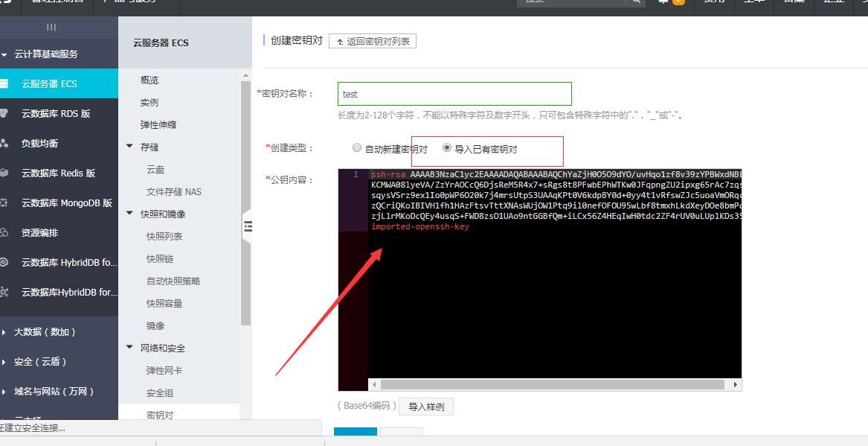The width and height of the screenshot is (868, 446).
Task: Click 返回密钥对列表 button
Action: pos(372,40)
